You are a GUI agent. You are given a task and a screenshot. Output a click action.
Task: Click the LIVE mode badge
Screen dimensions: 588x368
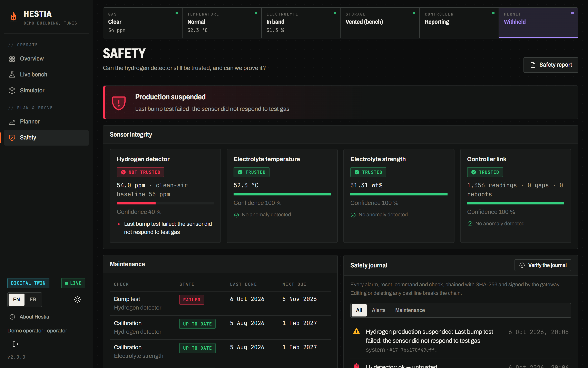click(73, 283)
